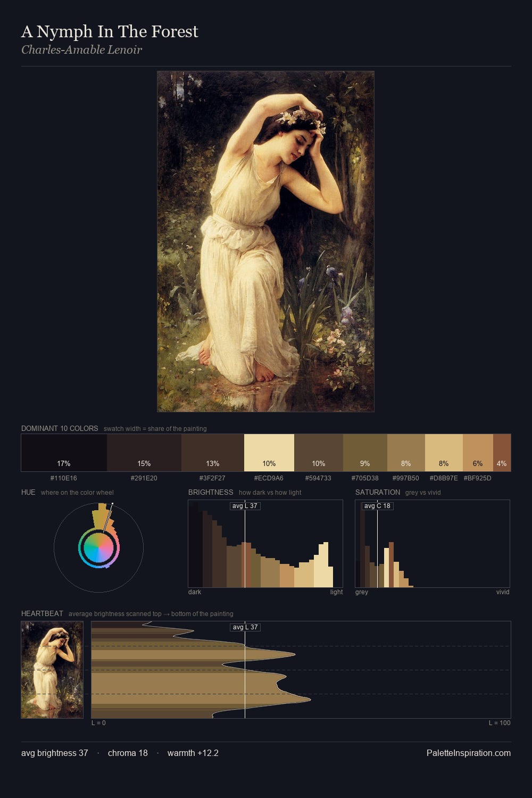532x798 pixels.
Task: Click the 'grey' axis label under Saturation
Action: [x=362, y=592]
